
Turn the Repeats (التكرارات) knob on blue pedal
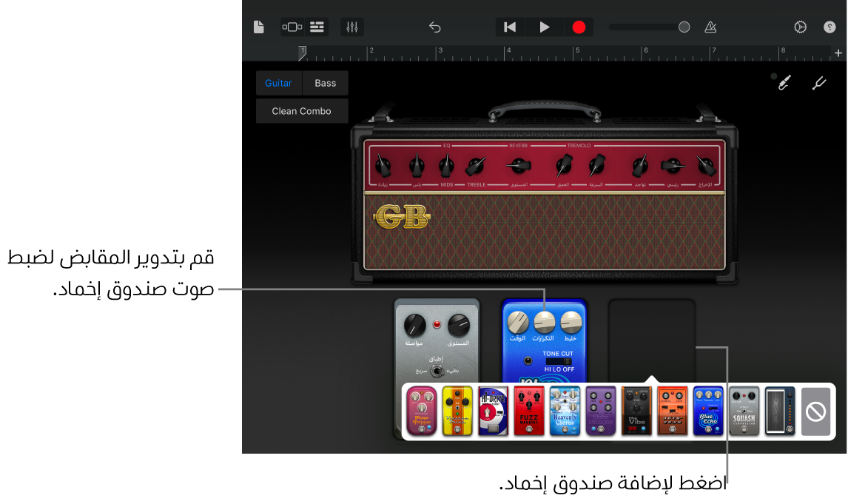click(545, 322)
